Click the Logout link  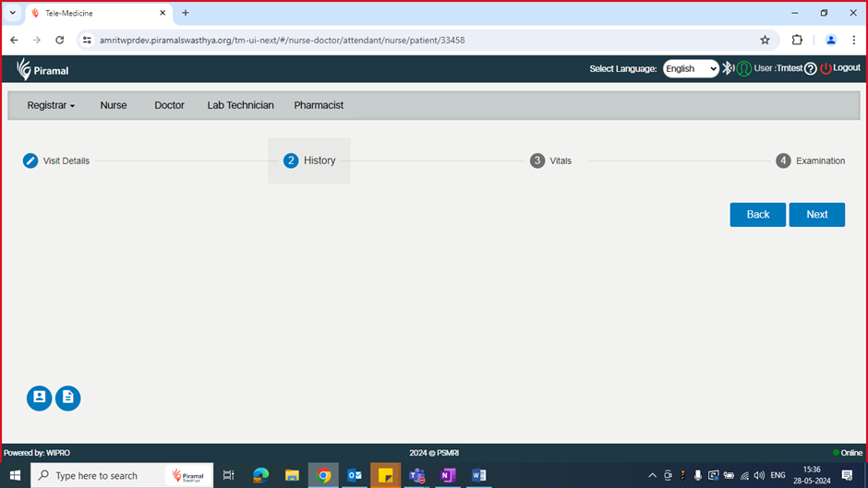847,67
